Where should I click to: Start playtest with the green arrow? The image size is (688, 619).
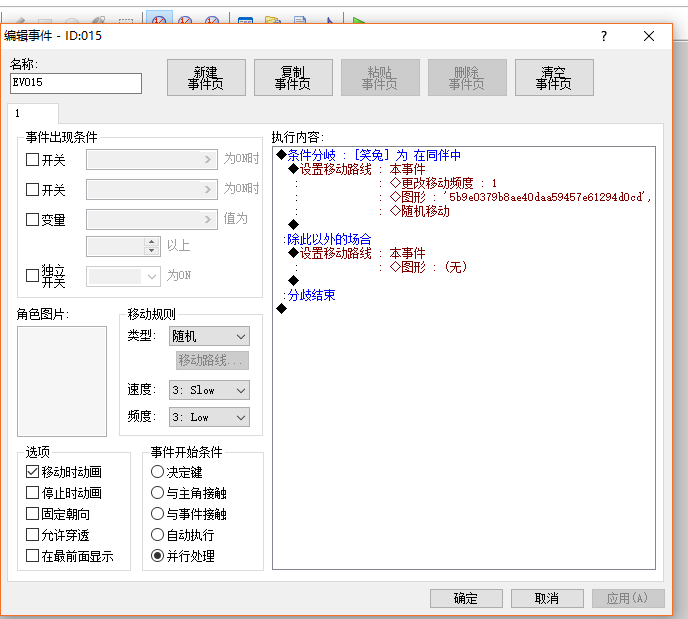coord(358,20)
